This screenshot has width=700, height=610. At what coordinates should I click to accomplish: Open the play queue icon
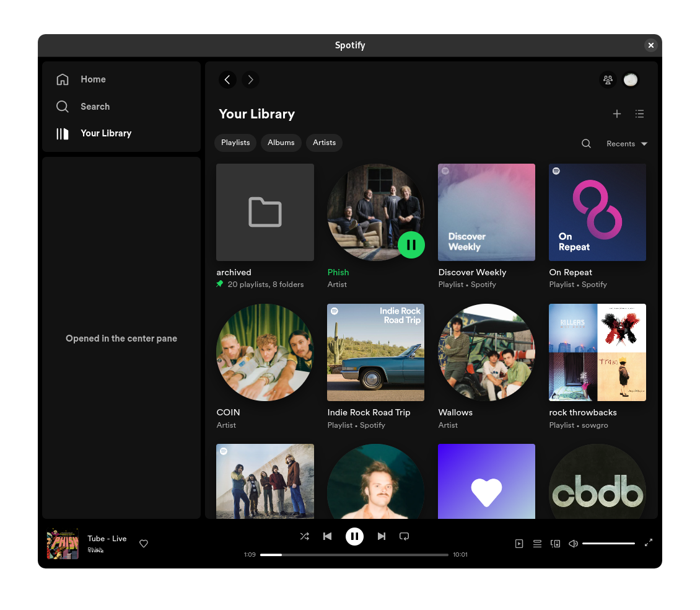click(x=537, y=544)
